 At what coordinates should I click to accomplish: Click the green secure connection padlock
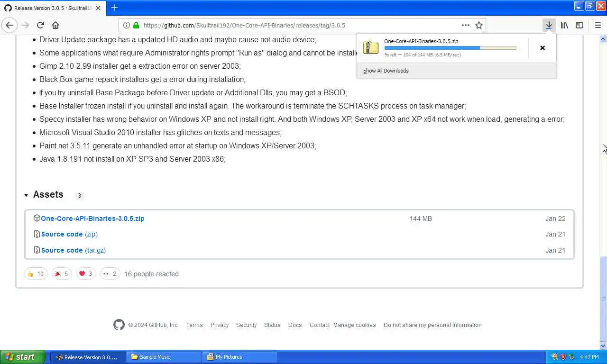[x=136, y=25]
